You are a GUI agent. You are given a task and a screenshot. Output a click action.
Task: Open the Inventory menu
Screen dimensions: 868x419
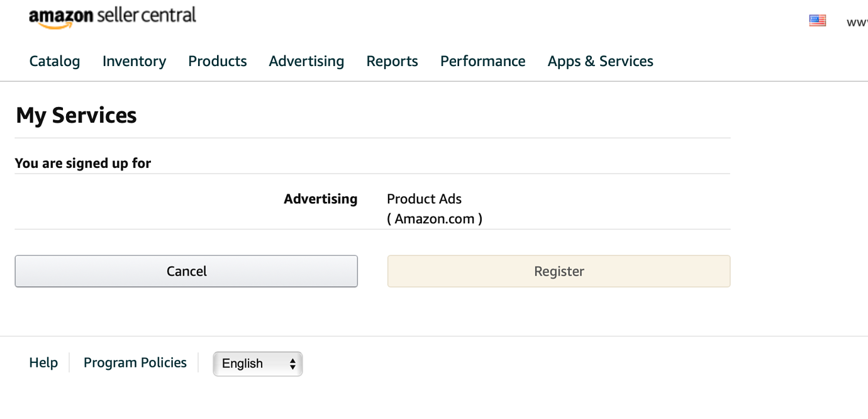tap(134, 61)
